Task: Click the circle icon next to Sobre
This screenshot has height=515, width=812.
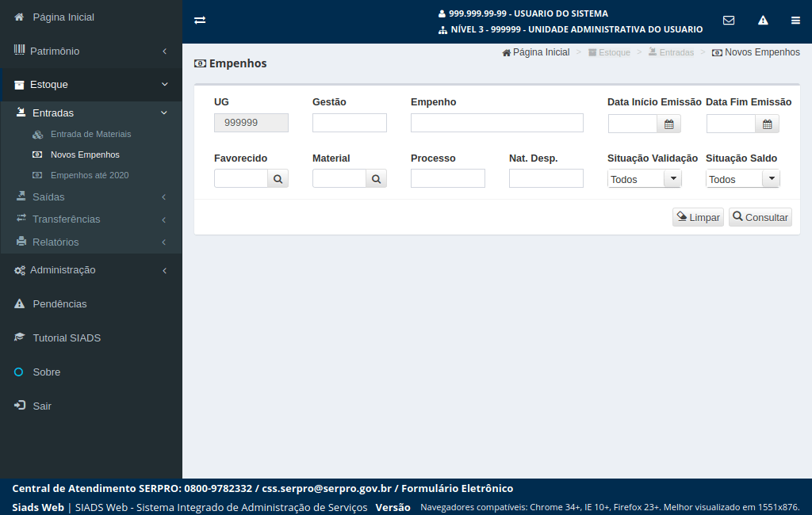Action: pyautogui.click(x=19, y=372)
